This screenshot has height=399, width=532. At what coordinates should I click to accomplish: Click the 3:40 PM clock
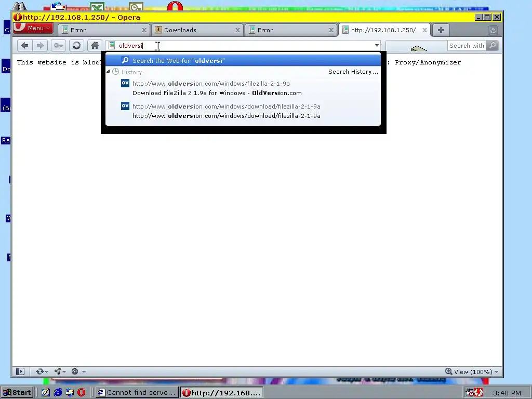[507, 393]
